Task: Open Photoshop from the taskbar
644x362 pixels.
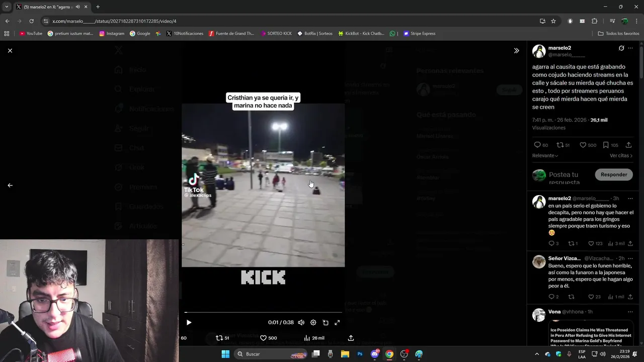Action: 360,354
